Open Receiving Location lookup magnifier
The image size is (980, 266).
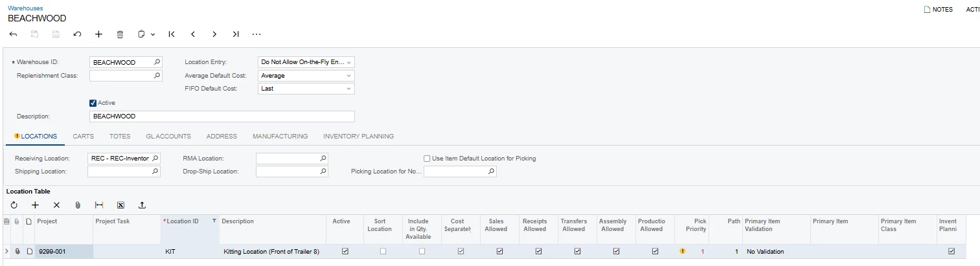[155, 158]
